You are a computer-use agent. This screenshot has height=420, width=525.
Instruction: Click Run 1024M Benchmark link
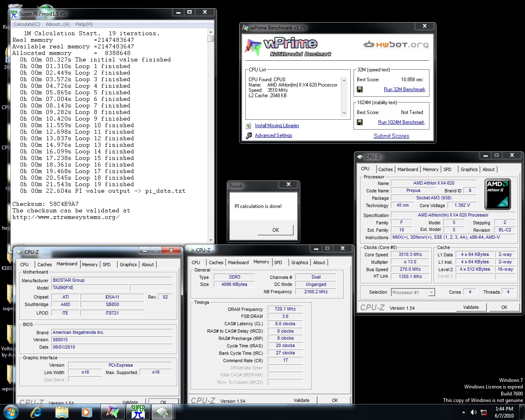click(x=401, y=122)
